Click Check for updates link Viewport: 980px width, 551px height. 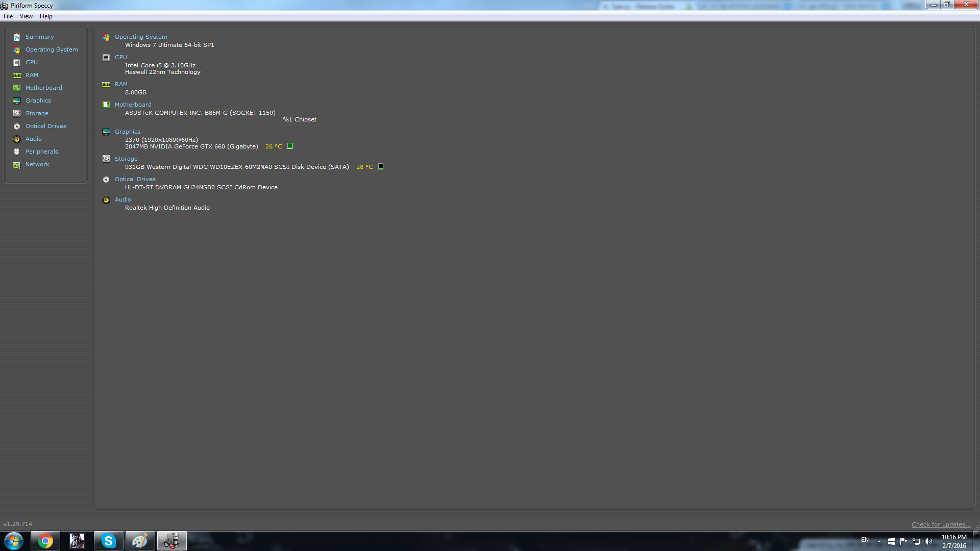941,524
